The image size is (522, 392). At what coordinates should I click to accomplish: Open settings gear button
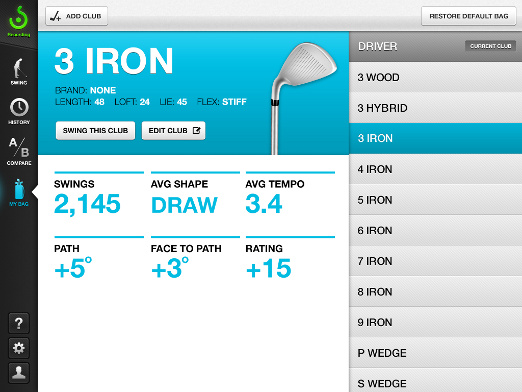point(19,348)
